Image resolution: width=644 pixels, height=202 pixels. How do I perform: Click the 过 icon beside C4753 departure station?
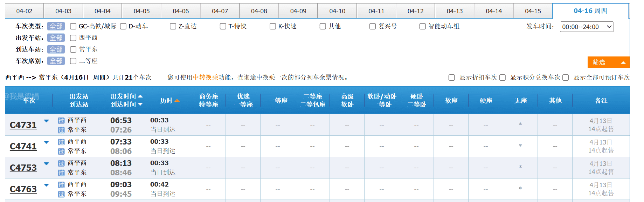point(61,163)
